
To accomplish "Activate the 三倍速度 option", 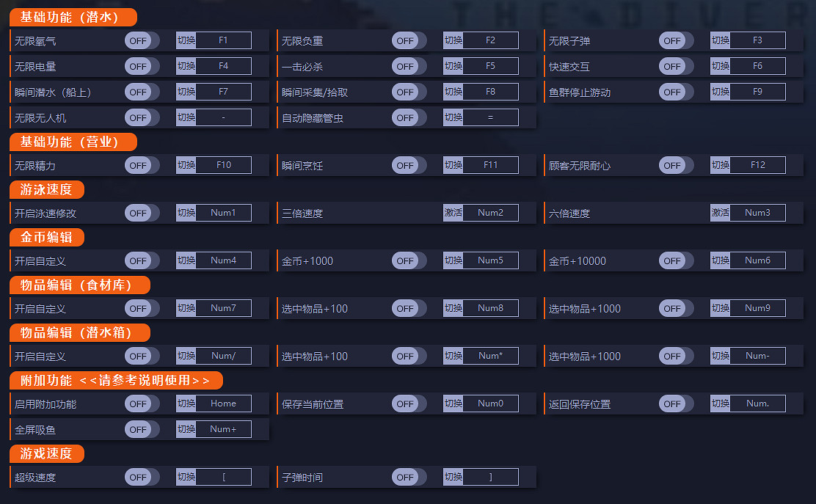I will point(453,212).
